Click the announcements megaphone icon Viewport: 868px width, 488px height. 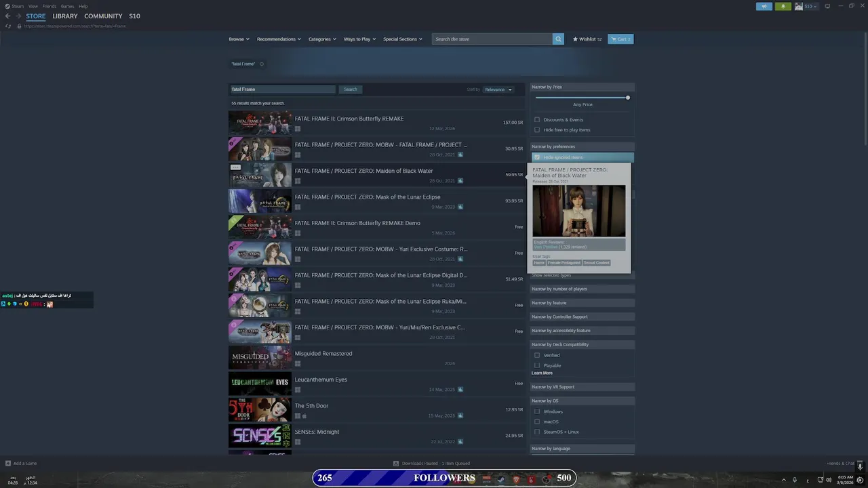[x=764, y=6]
